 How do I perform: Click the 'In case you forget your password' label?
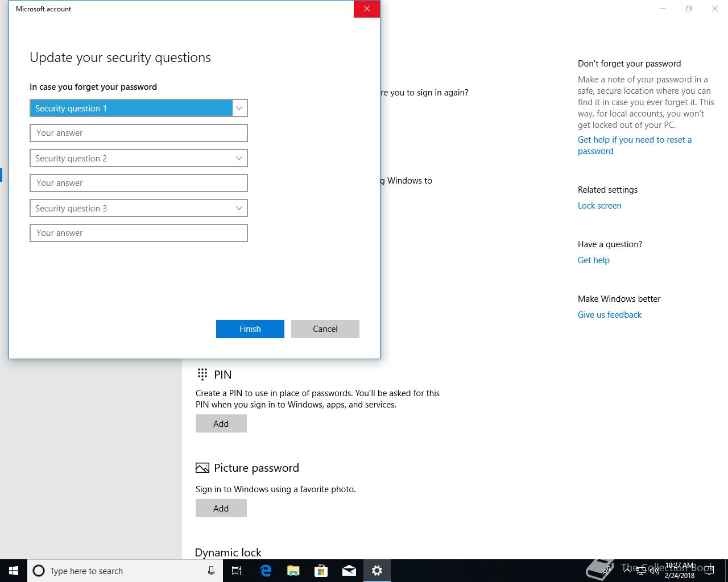[93, 87]
